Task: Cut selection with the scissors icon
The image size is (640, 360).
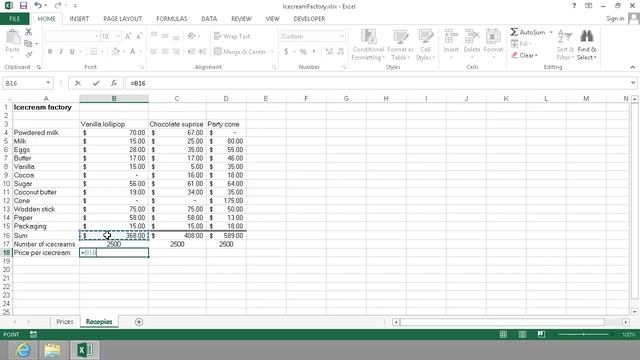Action: pos(28,32)
